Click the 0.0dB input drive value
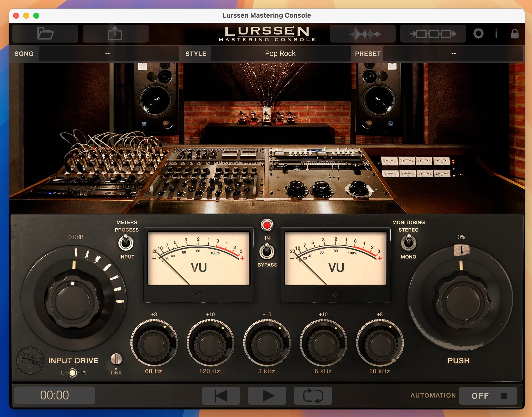The image size is (532, 417). tap(76, 237)
